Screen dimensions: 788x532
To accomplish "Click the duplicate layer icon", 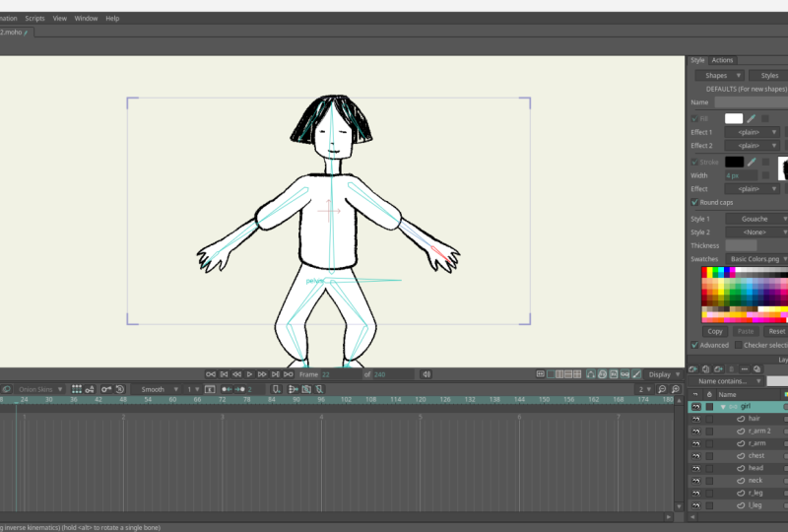I will [x=705, y=369].
